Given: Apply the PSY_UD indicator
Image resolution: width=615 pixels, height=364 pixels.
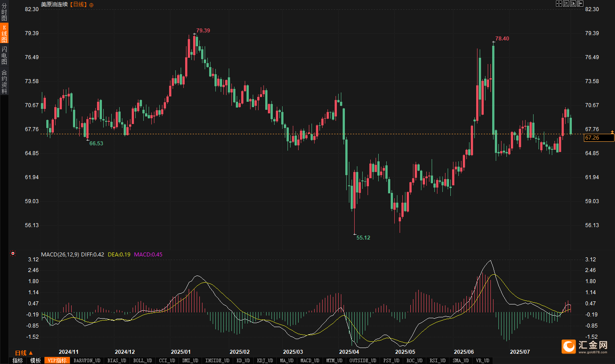Looking at the screenshot, I should pos(392,360).
